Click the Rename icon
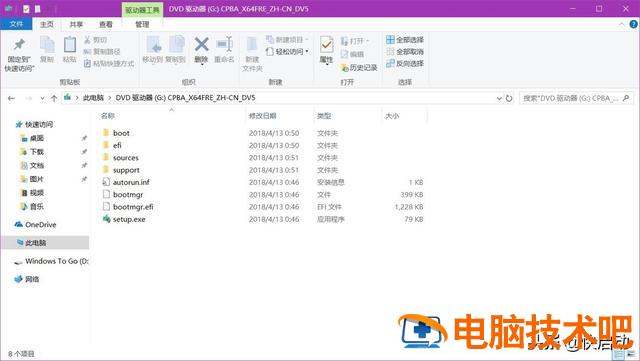The width and height of the screenshot is (640, 361). [224, 44]
